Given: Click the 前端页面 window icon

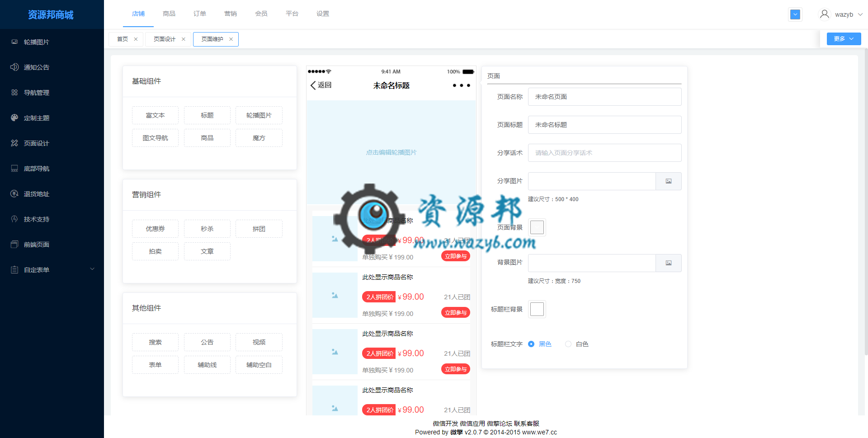Looking at the screenshot, I should 14,244.
